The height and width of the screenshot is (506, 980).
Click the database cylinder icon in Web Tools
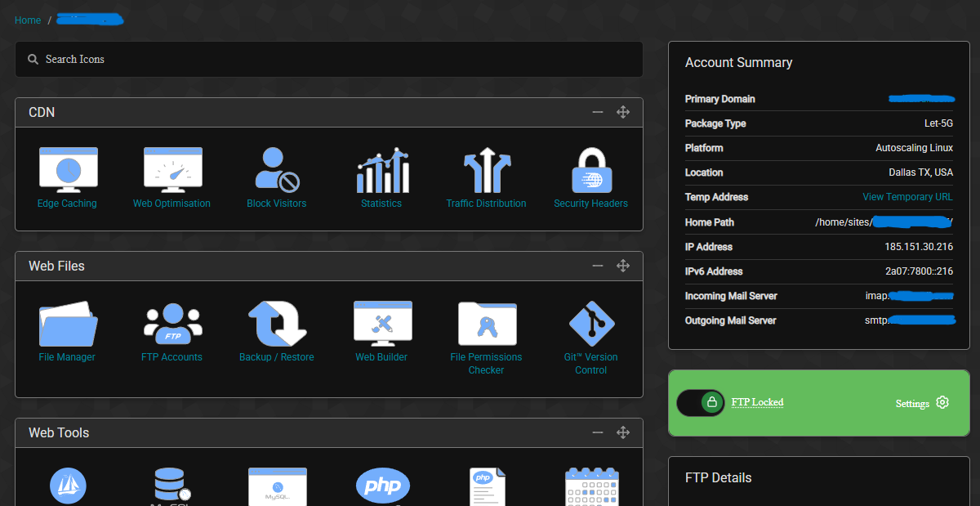coord(171,486)
